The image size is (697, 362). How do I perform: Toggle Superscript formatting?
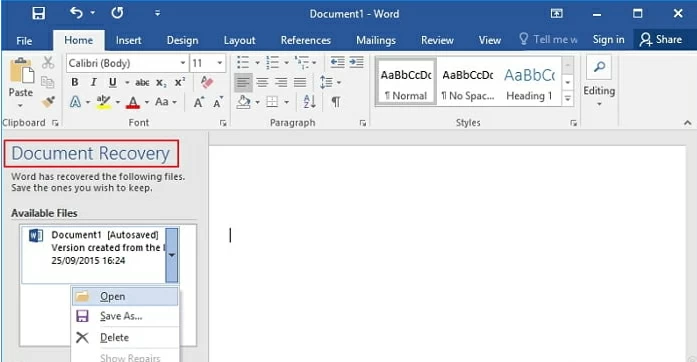click(x=180, y=82)
